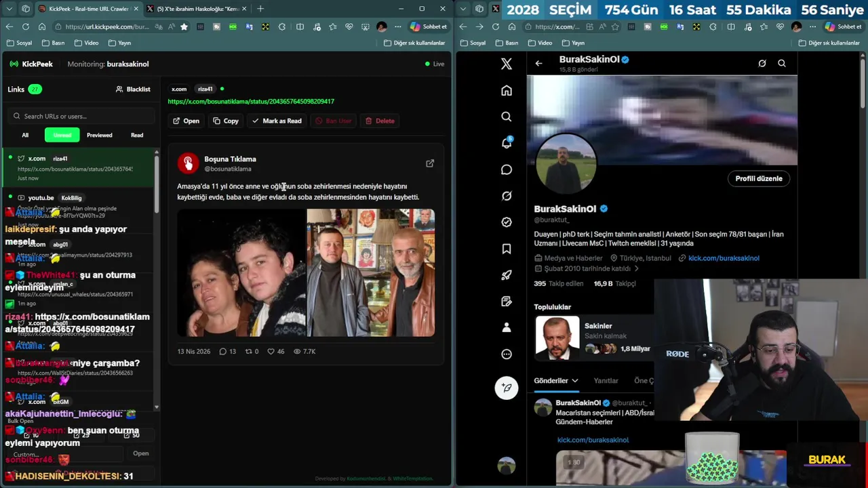
Task: Click the Blacklist button
Action: point(133,89)
